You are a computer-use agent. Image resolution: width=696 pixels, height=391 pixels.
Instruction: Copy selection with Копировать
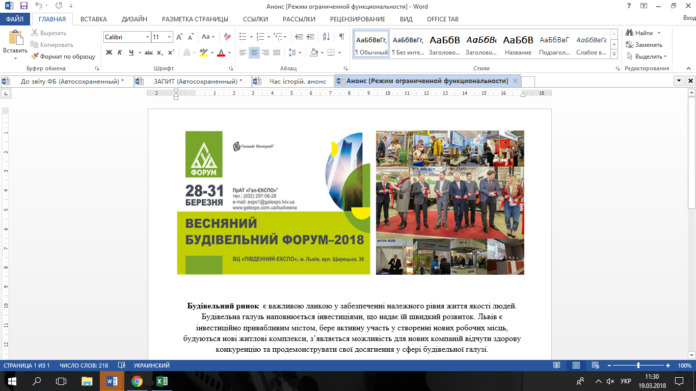point(51,45)
